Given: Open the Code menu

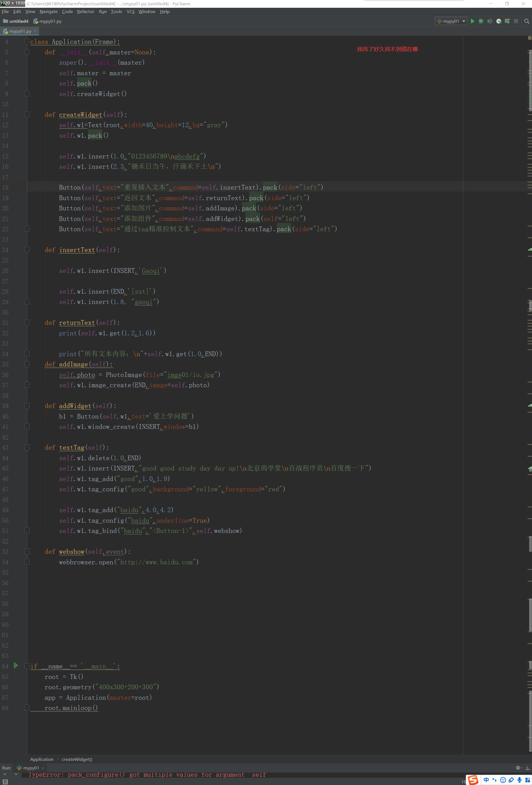Looking at the screenshot, I should click(x=67, y=11).
